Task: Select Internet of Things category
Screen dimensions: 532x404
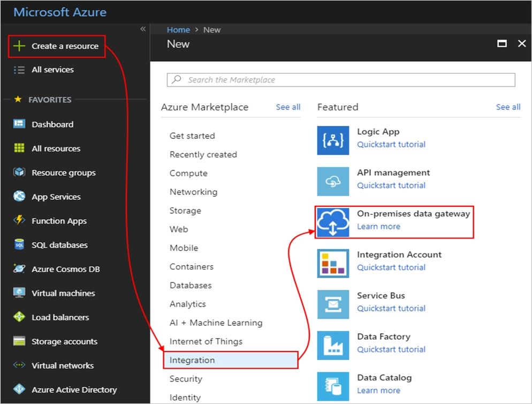Action: (206, 341)
